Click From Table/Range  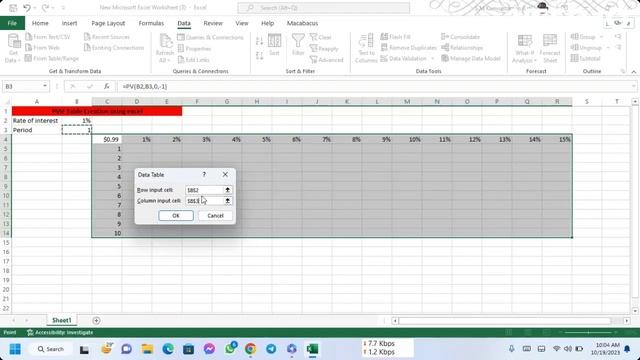(52, 58)
